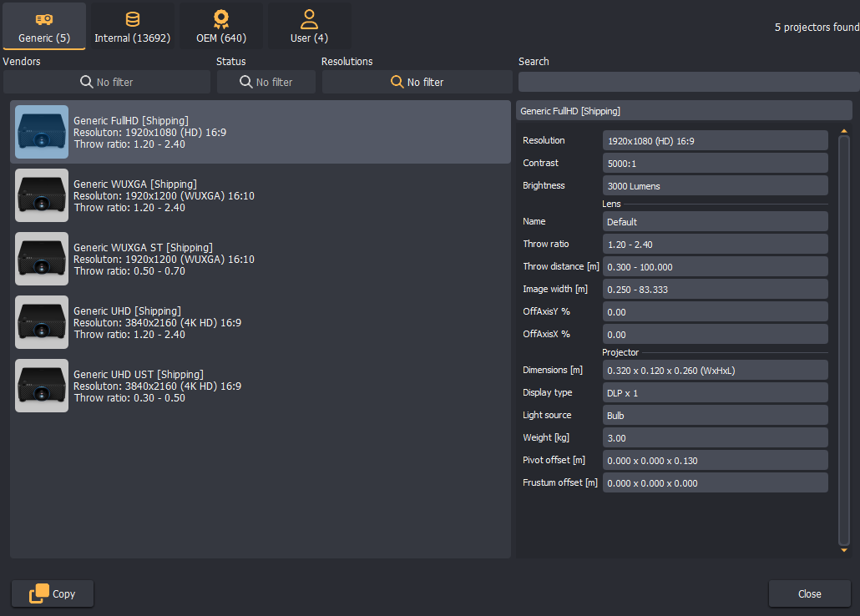Select the Generic FullHD projector thumbnail

point(42,132)
